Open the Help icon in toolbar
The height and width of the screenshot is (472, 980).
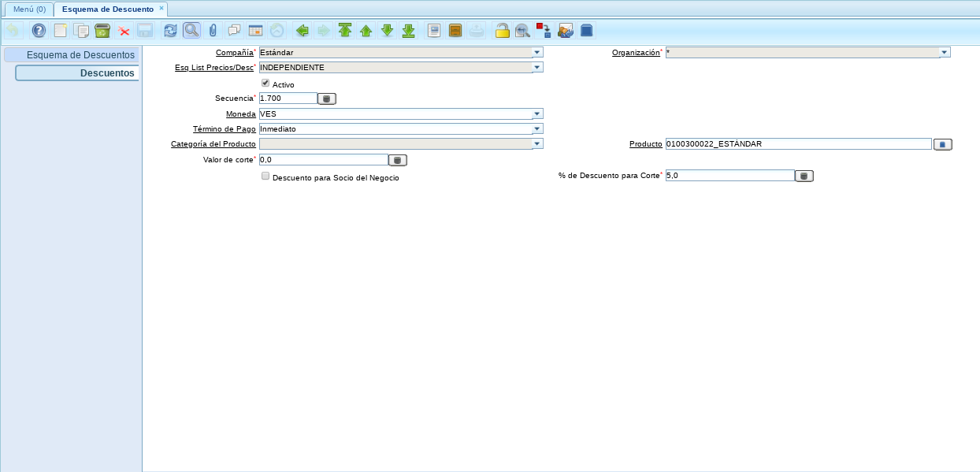click(39, 31)
